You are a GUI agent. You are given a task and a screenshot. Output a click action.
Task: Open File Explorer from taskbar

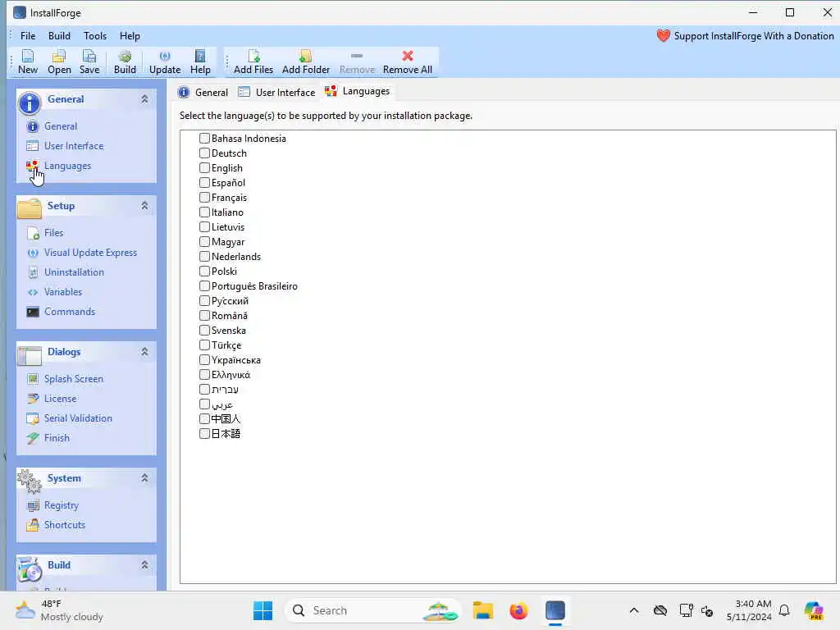482,610
